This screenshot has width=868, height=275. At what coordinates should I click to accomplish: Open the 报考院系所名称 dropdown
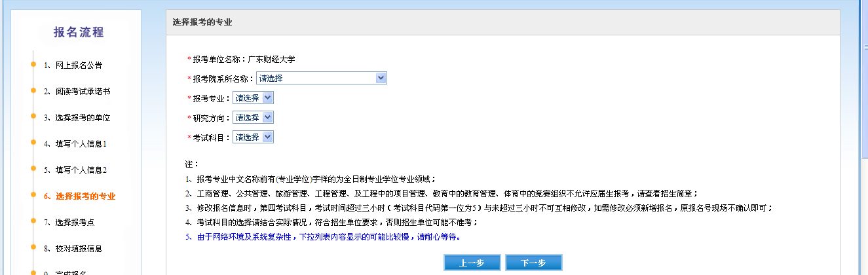(321, 79)
